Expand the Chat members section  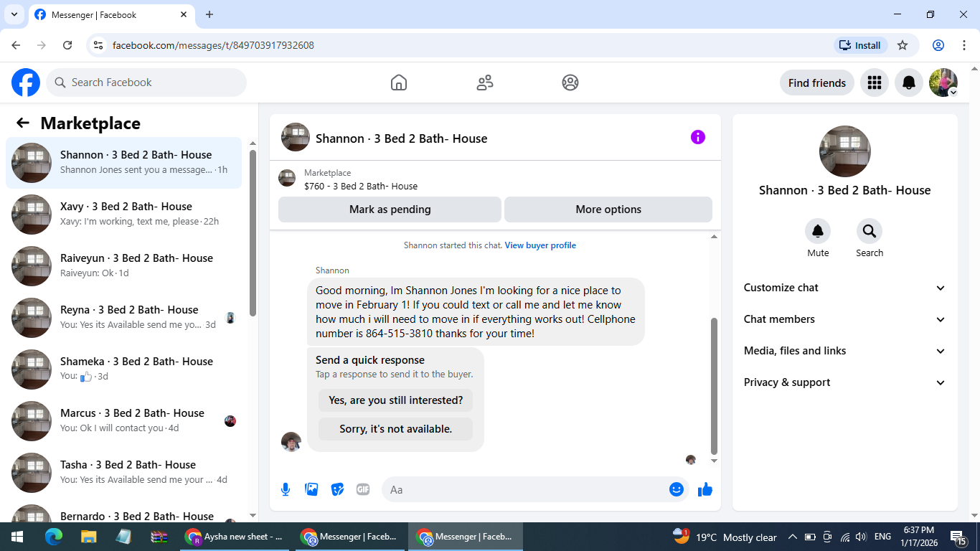[x=845, y=319]
